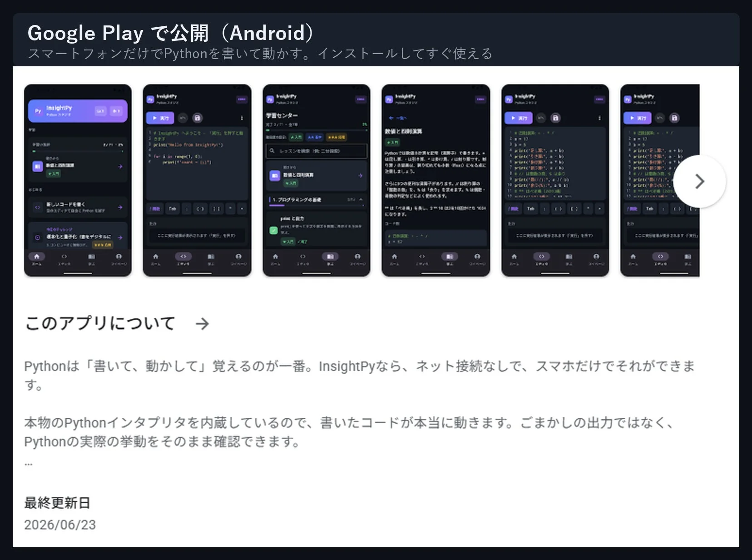Click the このアプリについて heading
The image size is (752, 560).
[100, 323]
